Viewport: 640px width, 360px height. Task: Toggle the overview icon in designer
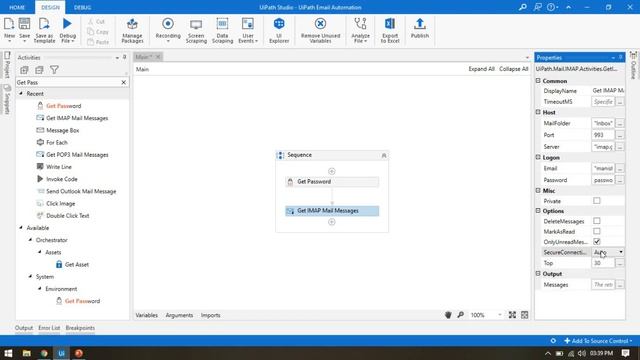[x=524, y=315]
